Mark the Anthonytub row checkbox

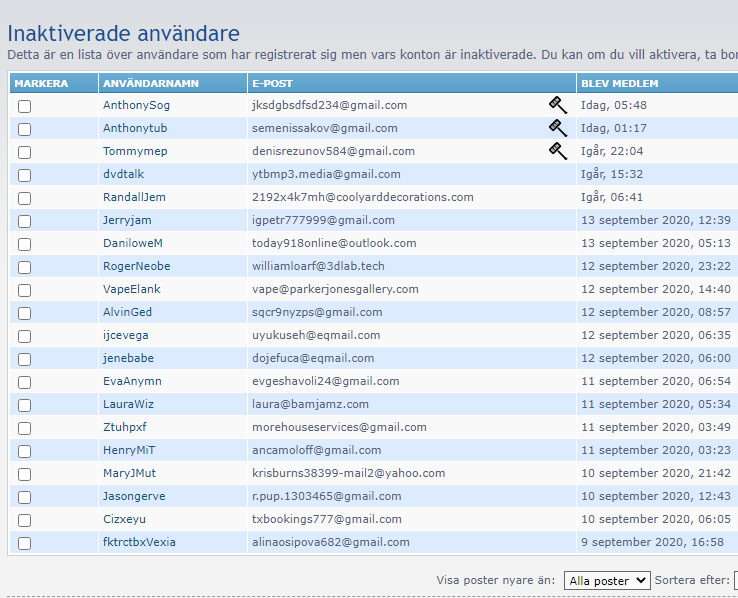click(24, 129)
